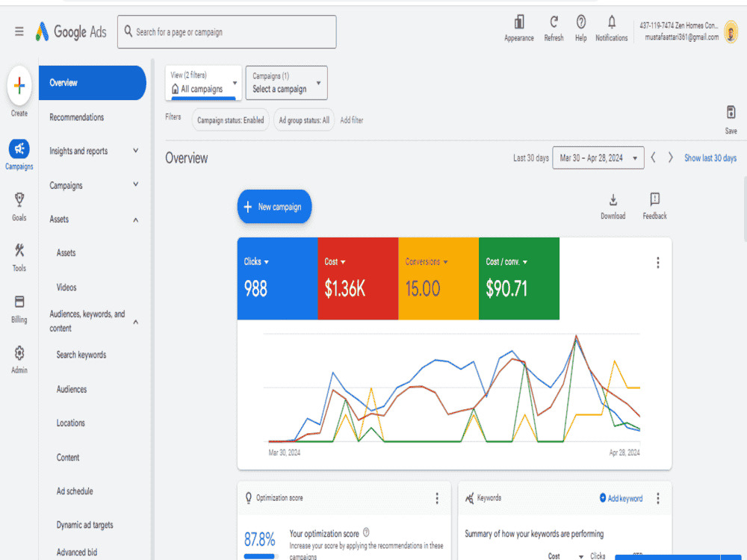
Task: Open Keywords card three-dot menu
Action: pyautogui.click(x=658, y=498)
